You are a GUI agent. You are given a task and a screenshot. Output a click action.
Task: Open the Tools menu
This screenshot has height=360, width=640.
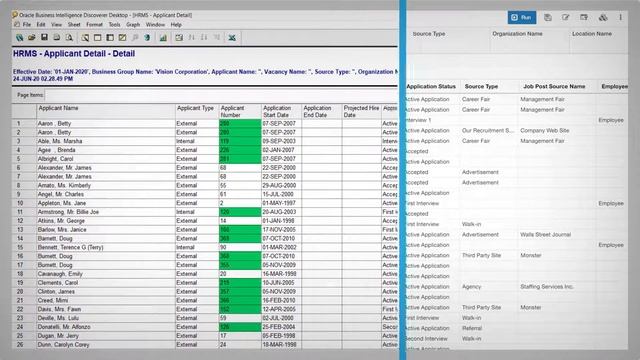click(114, 24)
